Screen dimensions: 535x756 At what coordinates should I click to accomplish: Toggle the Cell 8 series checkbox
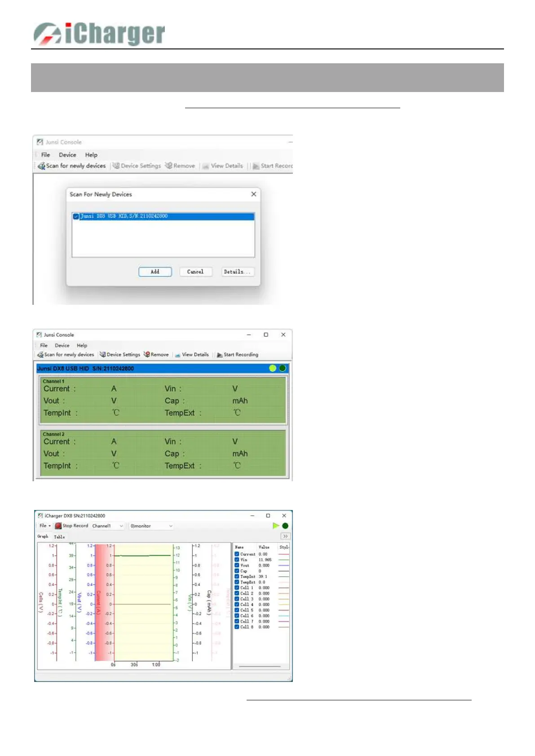click(237, 627)
